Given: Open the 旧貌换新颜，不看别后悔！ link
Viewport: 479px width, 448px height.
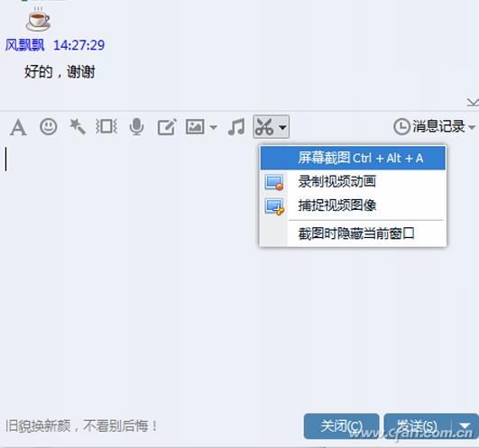Looking at the screenshot, I should [81, 425].
